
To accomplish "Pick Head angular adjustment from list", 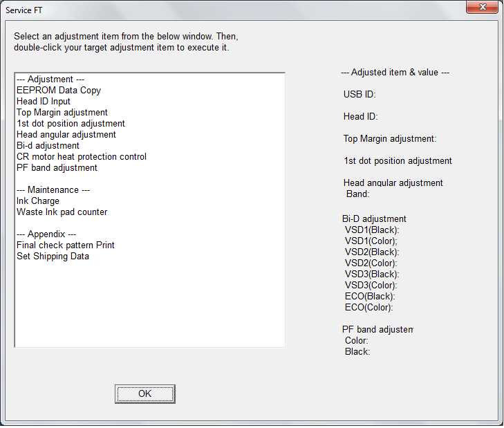I will [66, 134].
